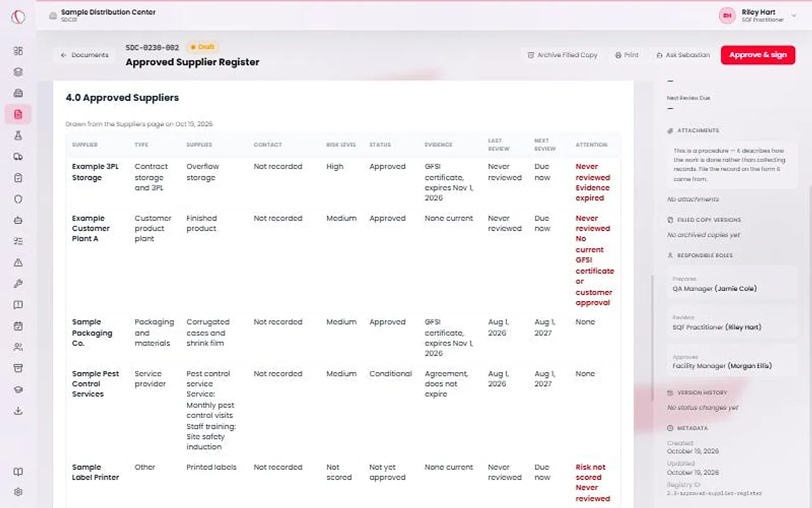This screenshot has height=508, width=812.
Task: Open the warning triangle icon in sidebar
Action: pyautogui.click(x=18, y=262)
